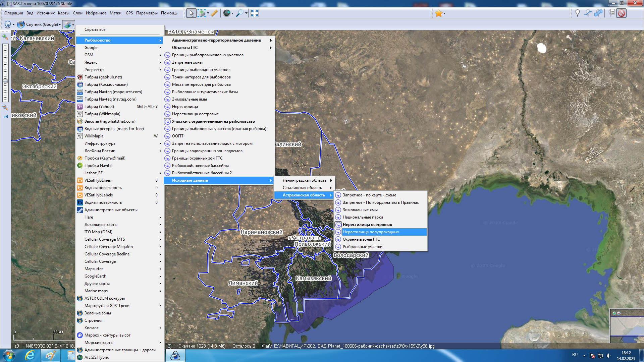The image size is (644, 362).
Task: Expand the Росреестр submenu
Action: pyautogui.click(x=94, y=70)
